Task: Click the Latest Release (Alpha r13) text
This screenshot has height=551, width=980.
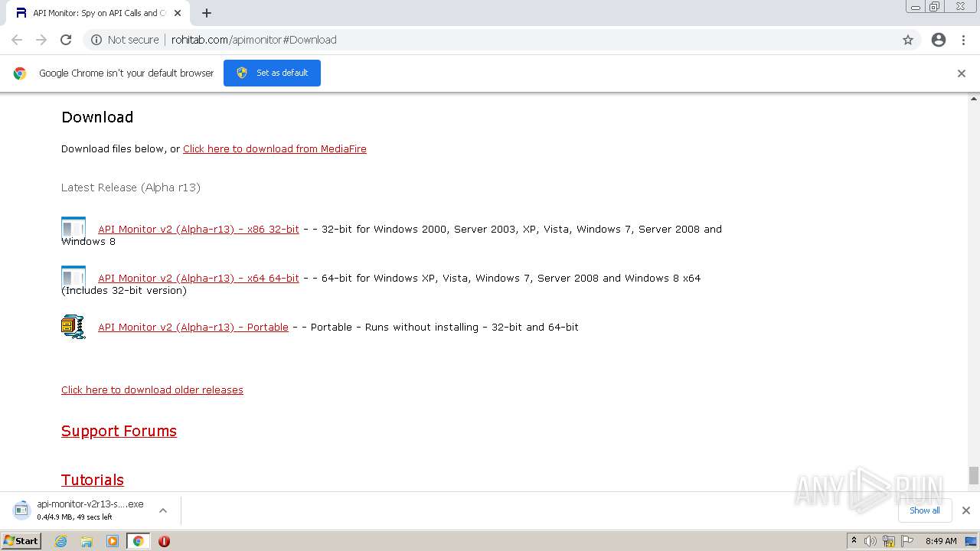Action: [x=131, y=187]
